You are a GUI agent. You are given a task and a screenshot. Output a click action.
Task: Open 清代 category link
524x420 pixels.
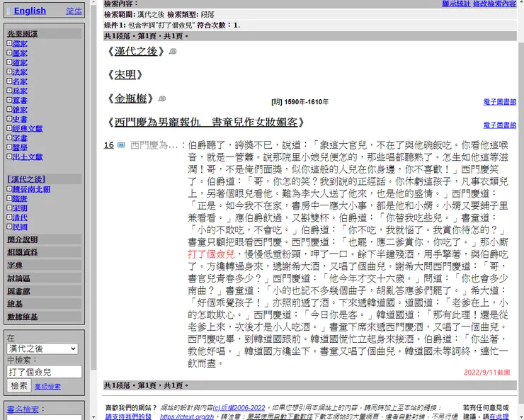point(20,217)
